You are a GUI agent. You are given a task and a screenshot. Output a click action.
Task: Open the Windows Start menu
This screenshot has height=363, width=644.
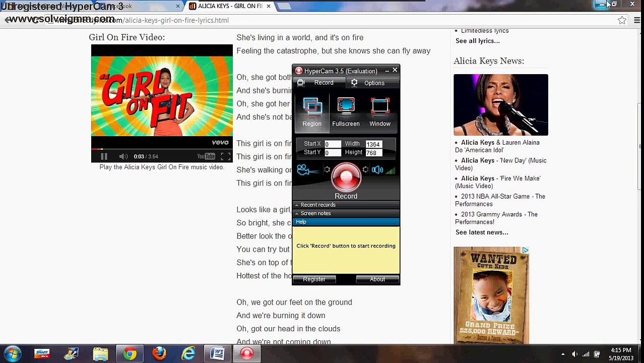[x=13, y=354]
